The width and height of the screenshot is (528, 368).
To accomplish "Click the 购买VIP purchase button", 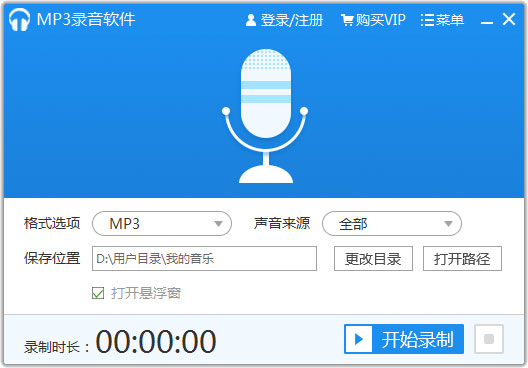I will pyautogui.click(x=373, y=20).
